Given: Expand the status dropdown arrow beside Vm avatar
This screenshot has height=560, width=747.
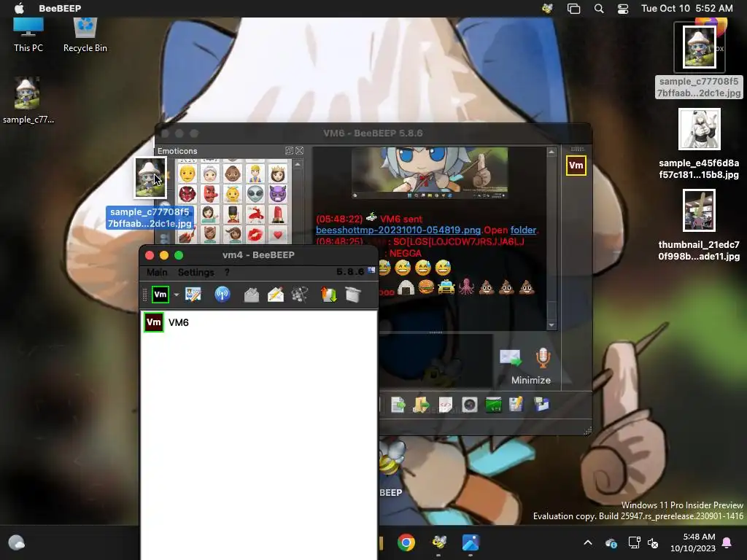Looking at the screenshot, I should point(177,295).
